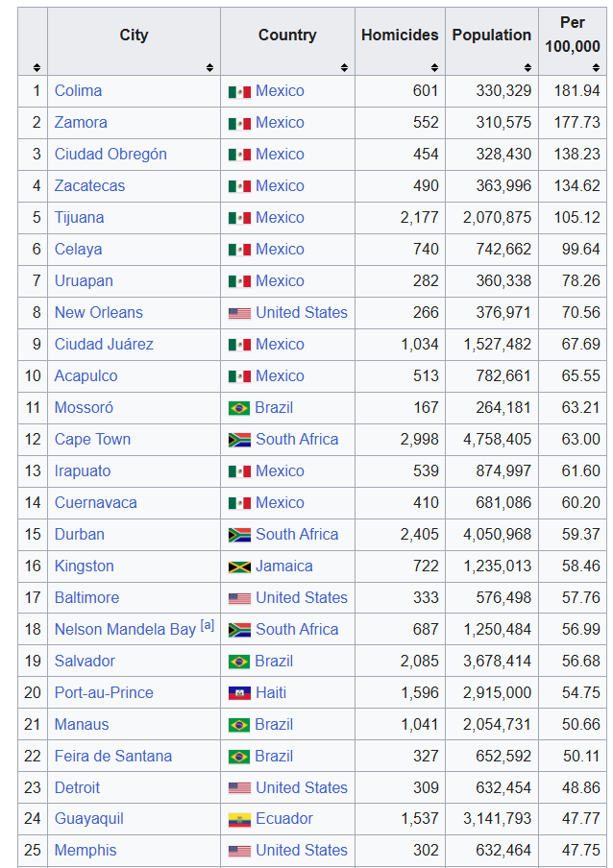Open the Ciudad Obregón link
The image size is (613, 868).
[110, 155]
